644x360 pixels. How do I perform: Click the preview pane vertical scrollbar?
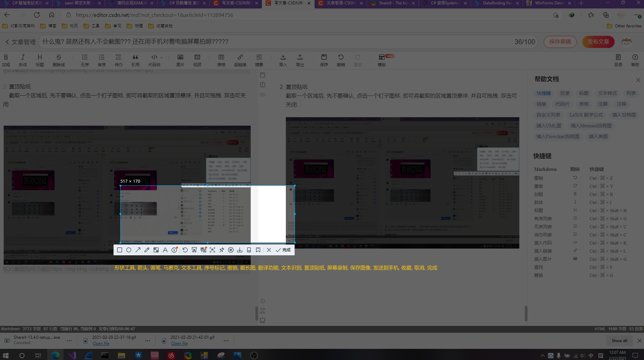coord(526,313)
